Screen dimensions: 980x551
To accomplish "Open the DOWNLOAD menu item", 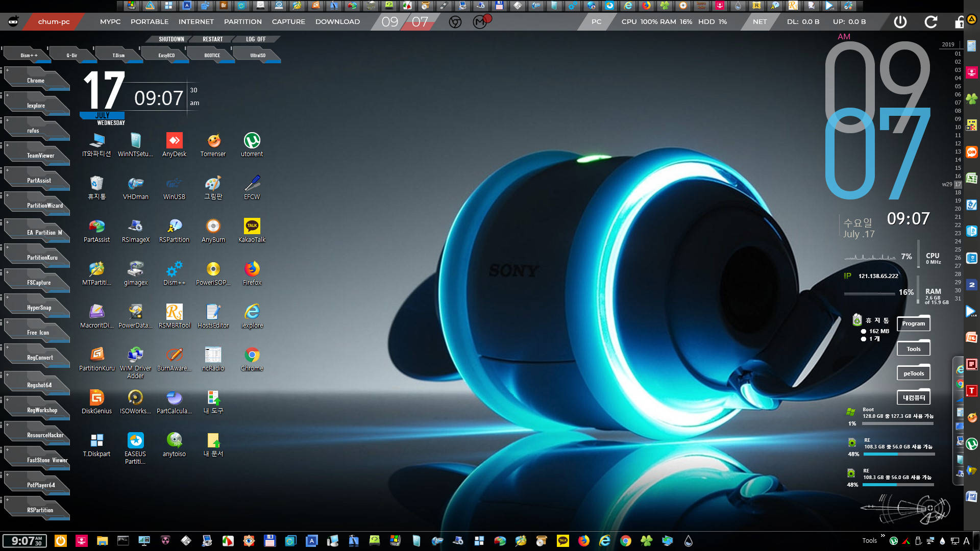I will coord(337,21).
